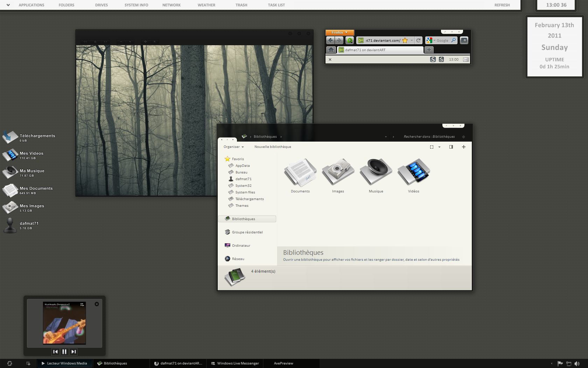This screenshot has height=368, width=588.
Task: Open dafmat71 folder in sidebar
Action: (x=240, y=179)
